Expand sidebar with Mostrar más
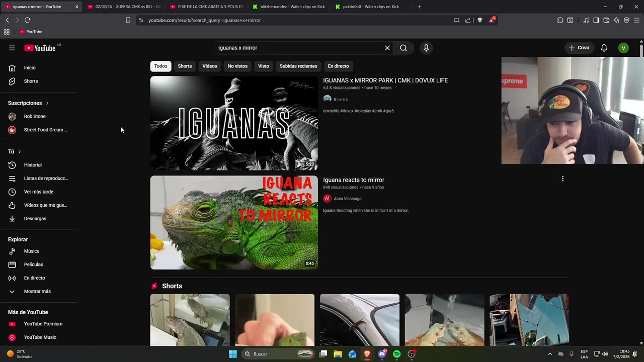 click(x=37, y=291)
